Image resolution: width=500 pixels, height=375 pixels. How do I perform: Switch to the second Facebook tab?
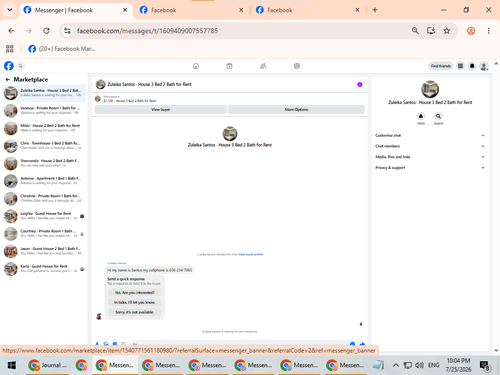191,10
